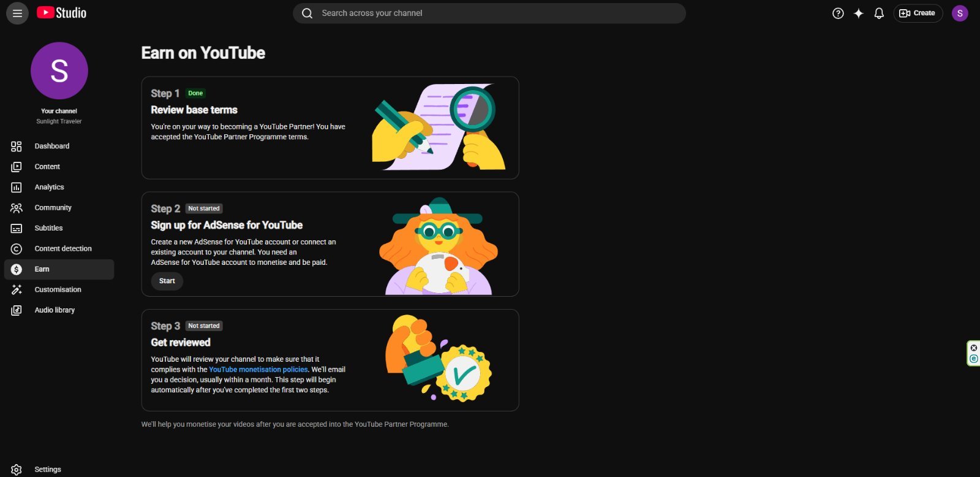980x477 pixels.
Task: Start AdSense for YouTube sign-up
Action: tap(167, 281)
